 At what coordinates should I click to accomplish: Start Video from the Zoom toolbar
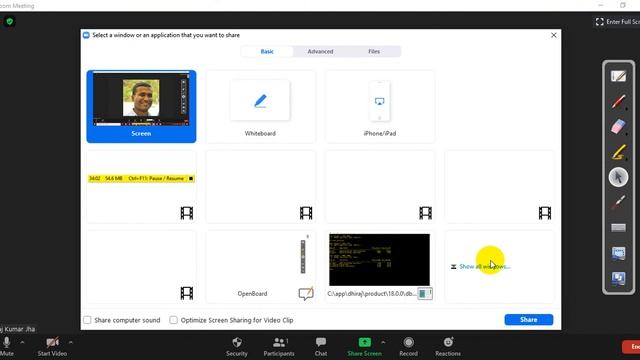[52, 347]
